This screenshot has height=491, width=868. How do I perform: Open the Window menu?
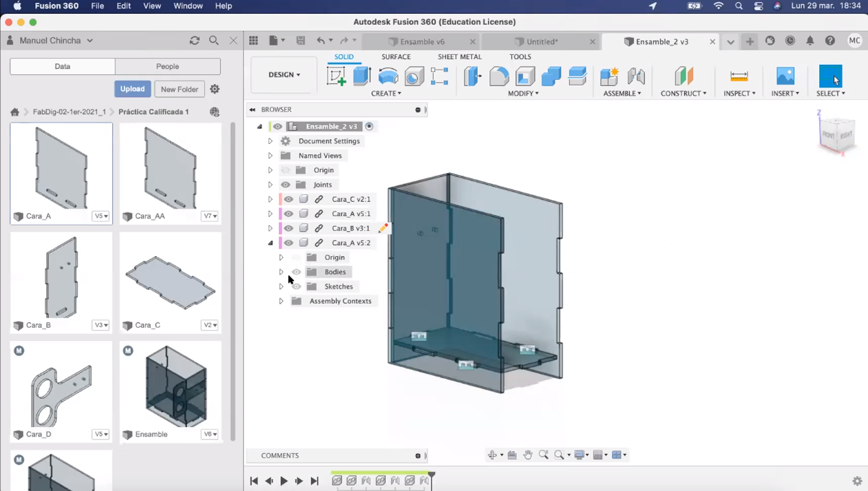coord(188,6)
